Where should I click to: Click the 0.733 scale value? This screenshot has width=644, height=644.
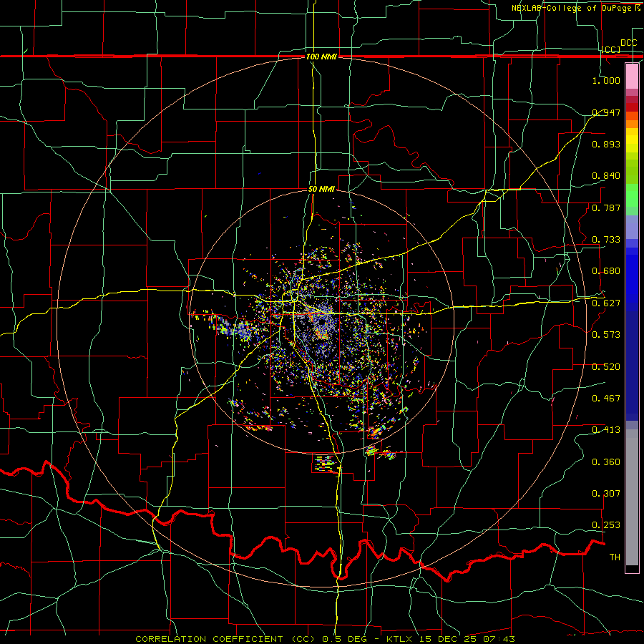(x=606, y=240)
